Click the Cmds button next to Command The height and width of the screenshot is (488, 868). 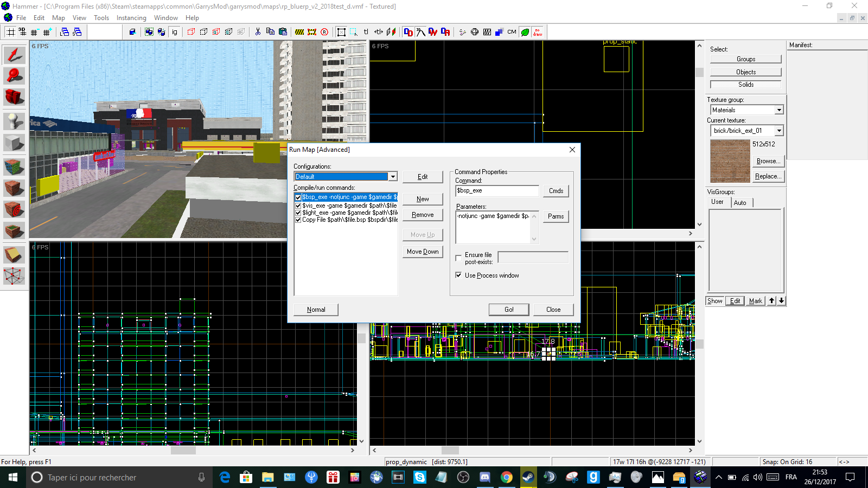click(556, 191)
